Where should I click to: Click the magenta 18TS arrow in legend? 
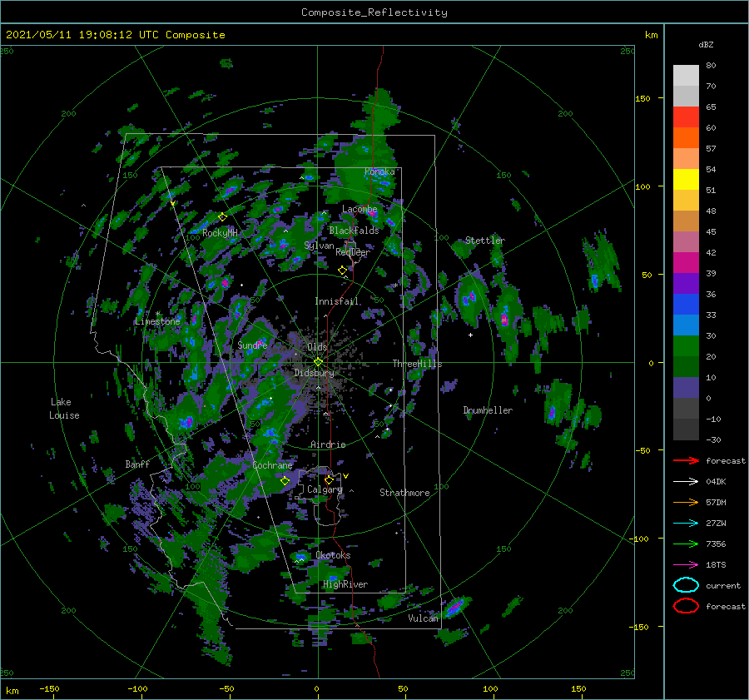686,564
